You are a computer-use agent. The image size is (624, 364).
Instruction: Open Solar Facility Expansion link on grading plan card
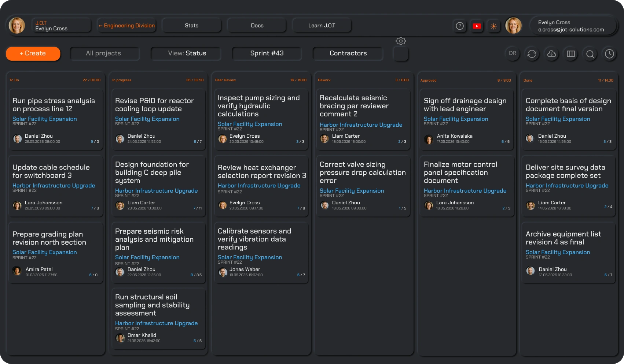click(x=45, y=252)
